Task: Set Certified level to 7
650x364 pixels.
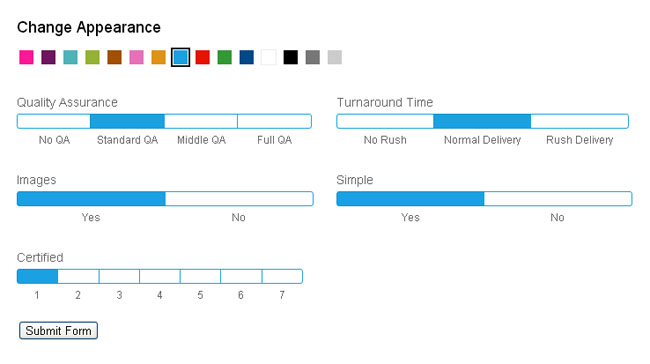Action: [x=282, y=277]
